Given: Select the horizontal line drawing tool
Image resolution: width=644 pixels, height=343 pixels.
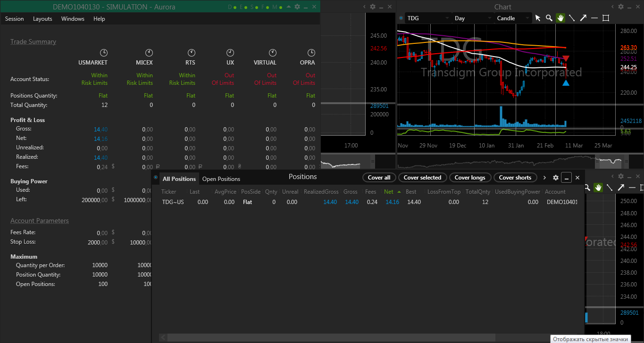Looking at the screenshot, I should (x=594, y=18).
